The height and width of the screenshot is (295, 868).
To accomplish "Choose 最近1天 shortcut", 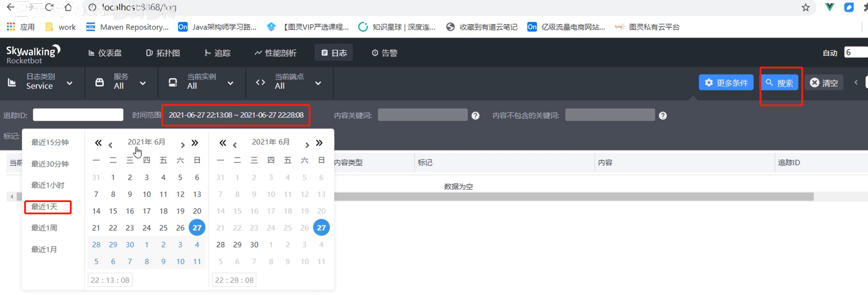I will pos(44,207).
